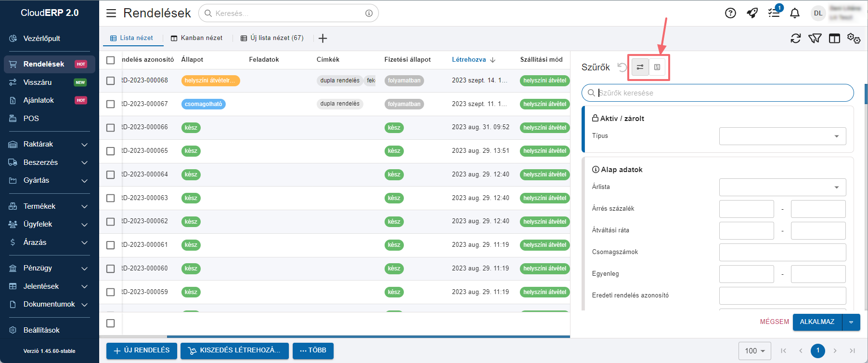
Task: Click the help question mark icon
Action: [730, 13]
